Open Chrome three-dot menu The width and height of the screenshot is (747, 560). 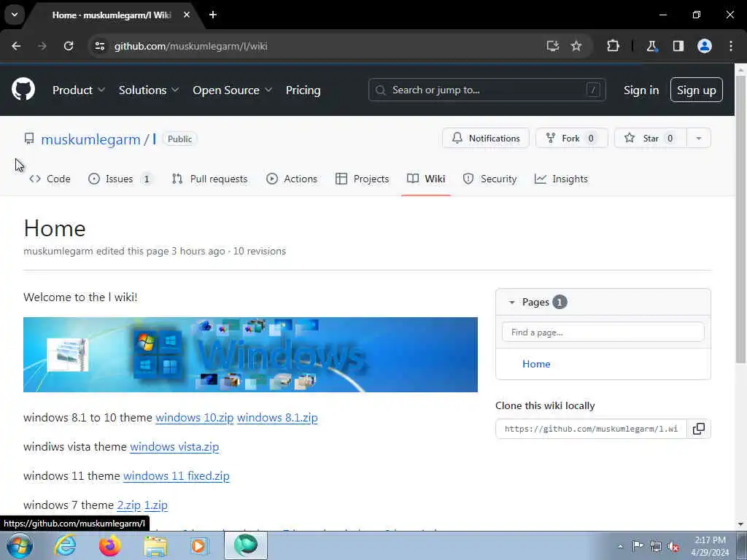[731, 46]
